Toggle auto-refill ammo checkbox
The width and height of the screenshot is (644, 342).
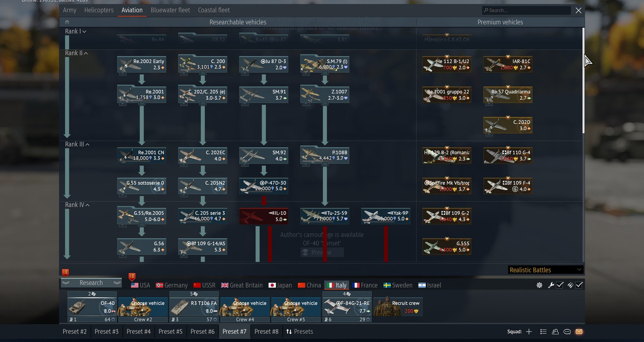click(x=579, y=285)
